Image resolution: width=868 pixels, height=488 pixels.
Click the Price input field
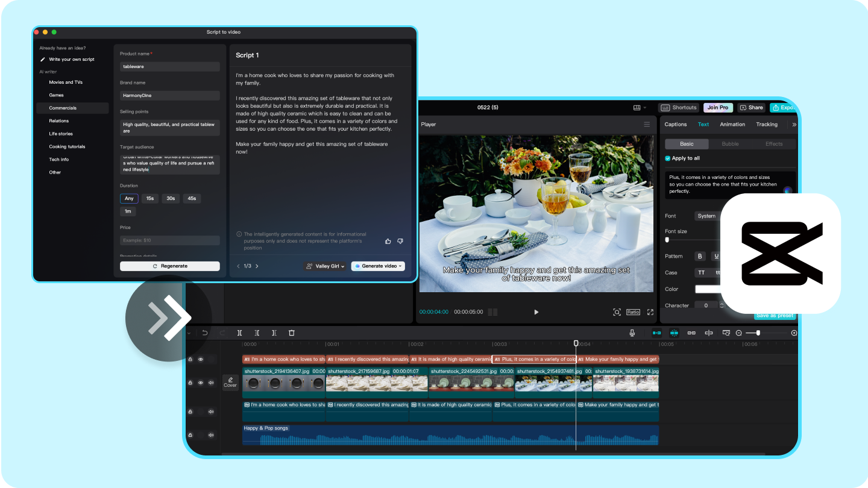pyautogui.click(x=170, y=240)
